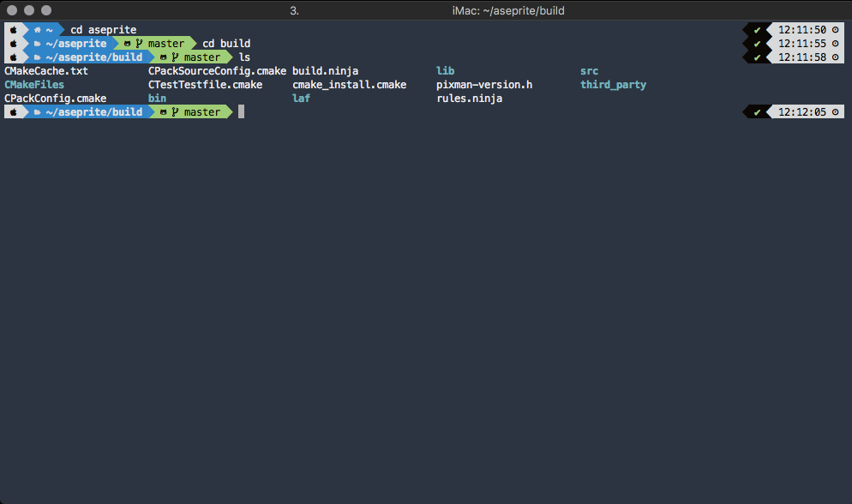Click the file name CMakeCache.txt
This screenshot has height=504, width=852.
point(46,70)
